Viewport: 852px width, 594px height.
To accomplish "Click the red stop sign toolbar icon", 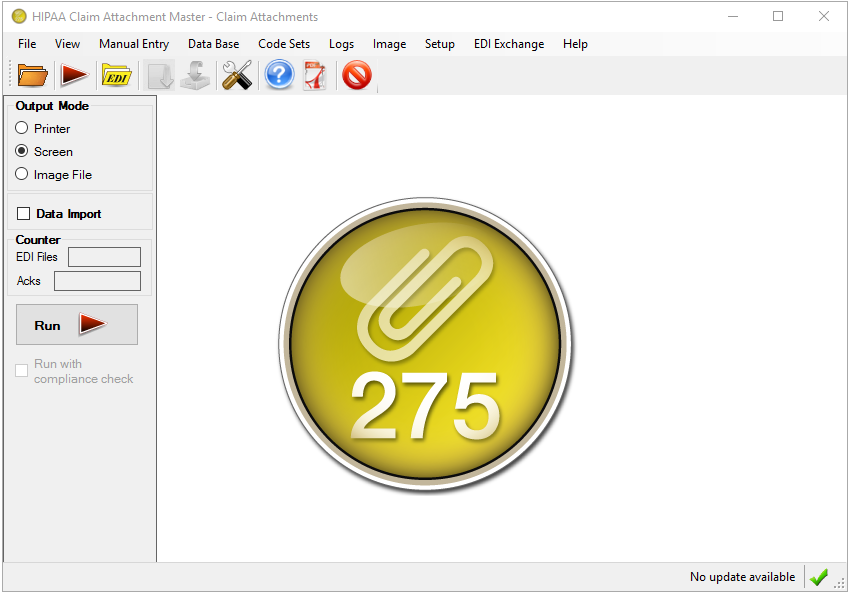I will (356, 75).
